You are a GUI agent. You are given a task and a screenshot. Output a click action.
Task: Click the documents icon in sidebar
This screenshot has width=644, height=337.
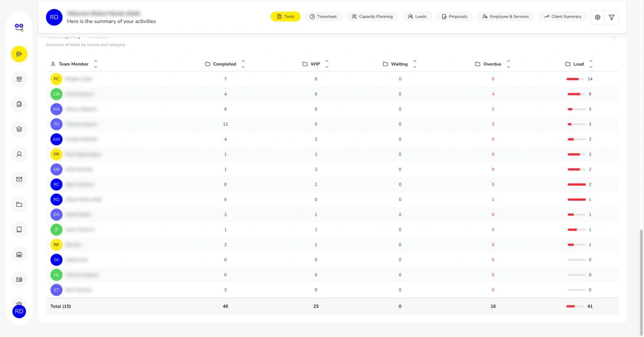(19, 104)
